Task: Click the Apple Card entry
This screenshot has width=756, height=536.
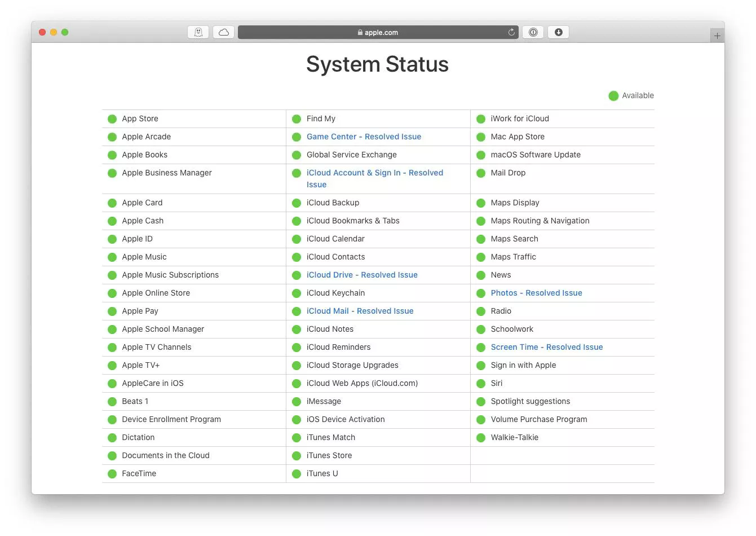Action: [x=142, y=203]
